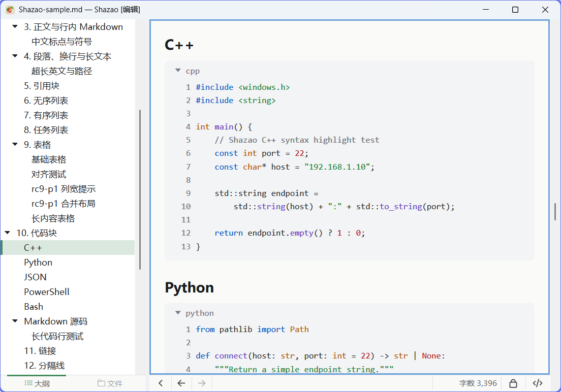Open 对齐测试 outline item
The height and width of the screenshot is (392, 561).
tap(49, 174)
